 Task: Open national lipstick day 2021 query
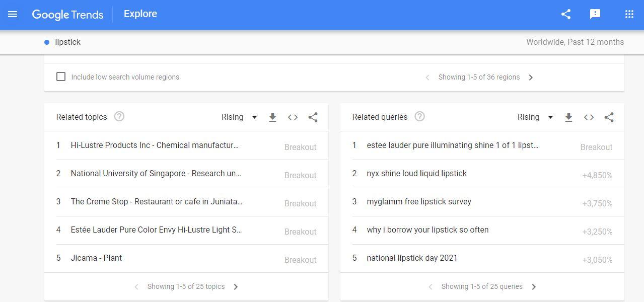[x=412, y=258]
